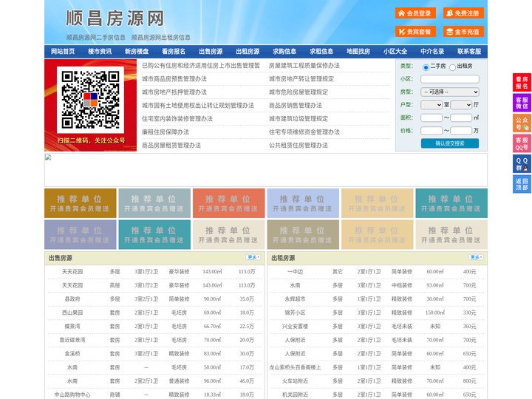The height and width of the screenshot is (399, 532).
Task: Open the 龙山素桥头百香阁楼上 rental listing
Action: pyautogui.click(x=295, y=367)
